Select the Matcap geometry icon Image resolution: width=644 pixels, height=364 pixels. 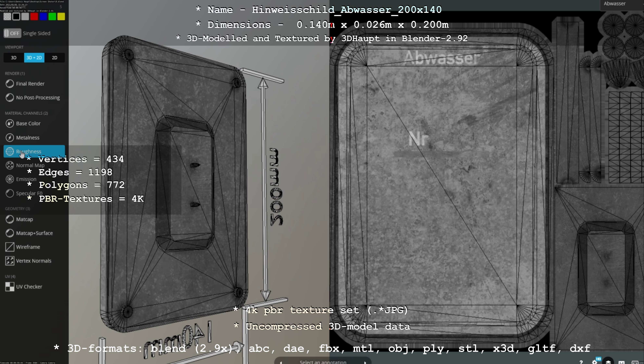tap(10, 219)
